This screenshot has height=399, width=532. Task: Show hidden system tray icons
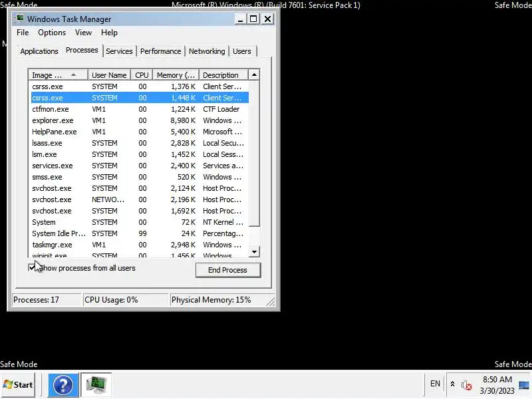(x=452, y=384)
